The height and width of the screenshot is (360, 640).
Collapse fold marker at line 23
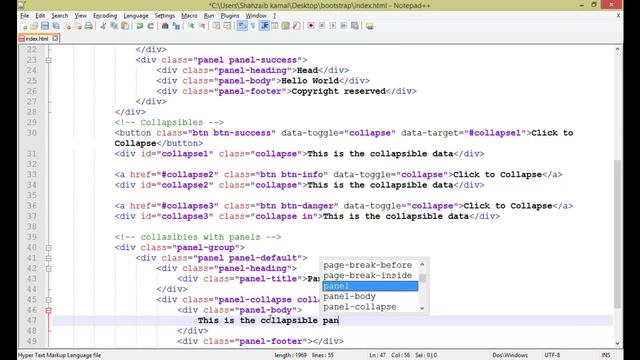tap(48, 60)
